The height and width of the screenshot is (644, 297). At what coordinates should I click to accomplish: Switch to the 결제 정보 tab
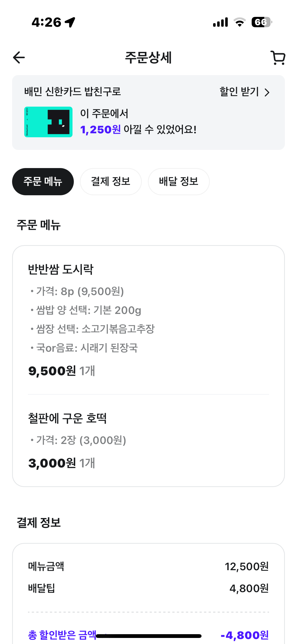pyautogui.click(x=111, y=181)
